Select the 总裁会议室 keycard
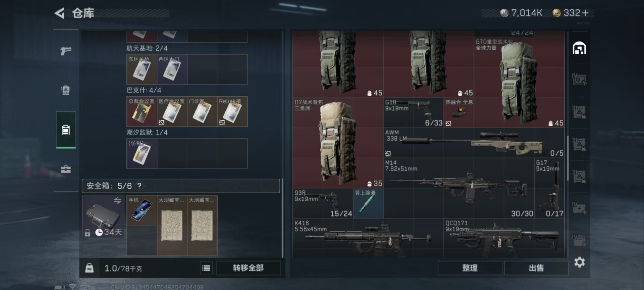Viewport: 644px width, 290px height. tap(142, 112)
